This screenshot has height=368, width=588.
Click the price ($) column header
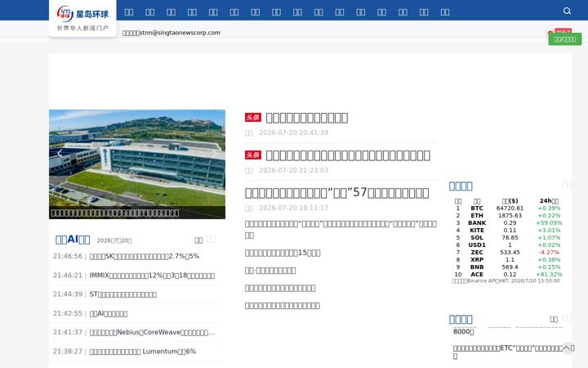point(510,201)
